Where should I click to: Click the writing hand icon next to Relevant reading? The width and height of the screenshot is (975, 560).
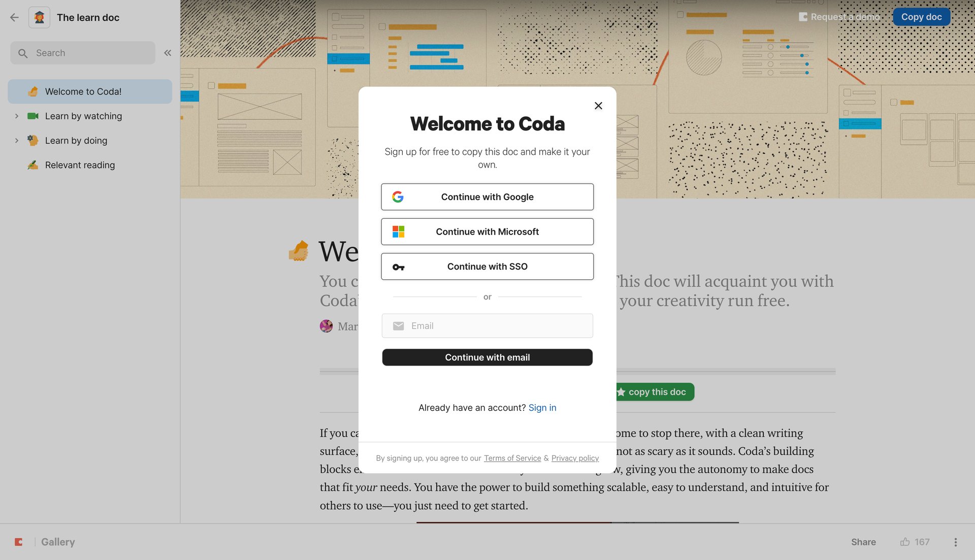click(32, 164)
